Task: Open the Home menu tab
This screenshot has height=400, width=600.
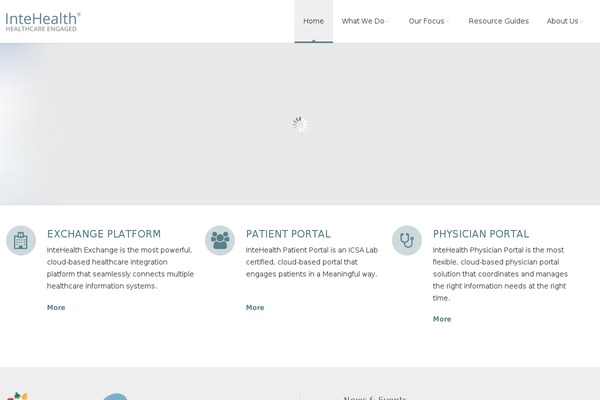Action: pos(313,21)
